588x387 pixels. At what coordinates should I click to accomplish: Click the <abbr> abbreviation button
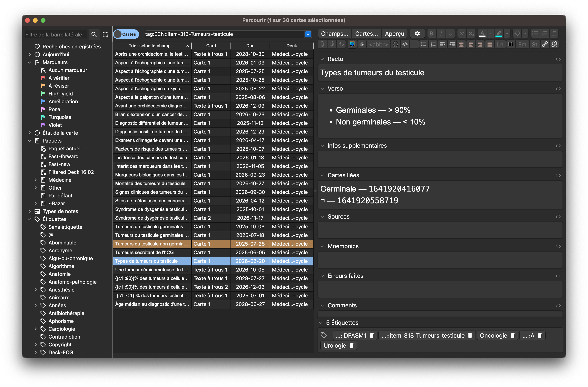coord(378,45)
